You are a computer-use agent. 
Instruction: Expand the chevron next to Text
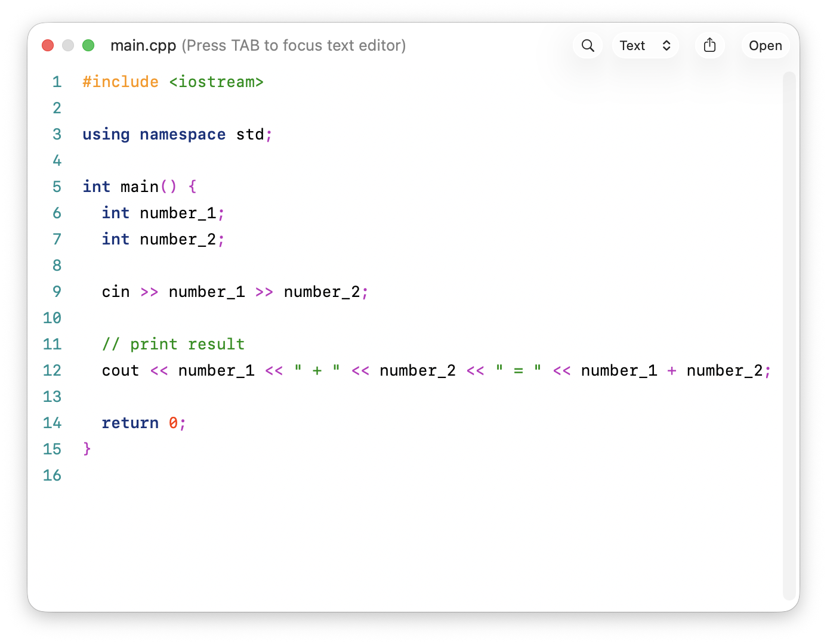click(666, 45)
